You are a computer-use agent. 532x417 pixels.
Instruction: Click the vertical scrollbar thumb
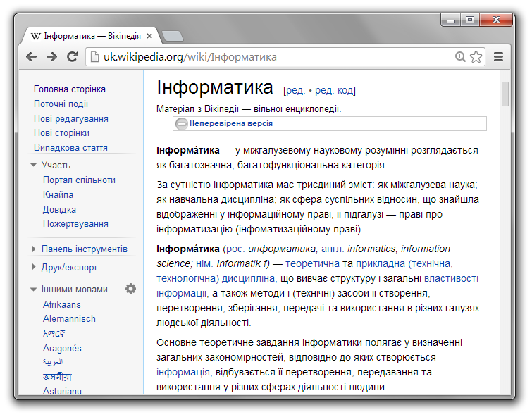(505, 94)
